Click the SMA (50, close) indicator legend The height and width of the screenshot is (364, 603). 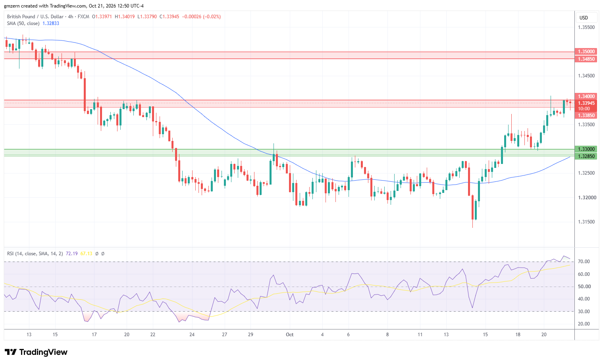pos(23,23)
